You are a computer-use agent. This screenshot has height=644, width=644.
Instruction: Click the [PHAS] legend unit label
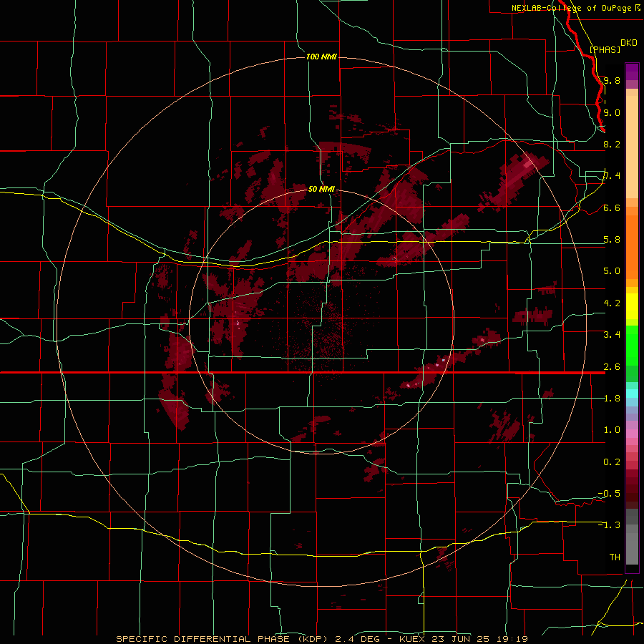pos(605,49)
